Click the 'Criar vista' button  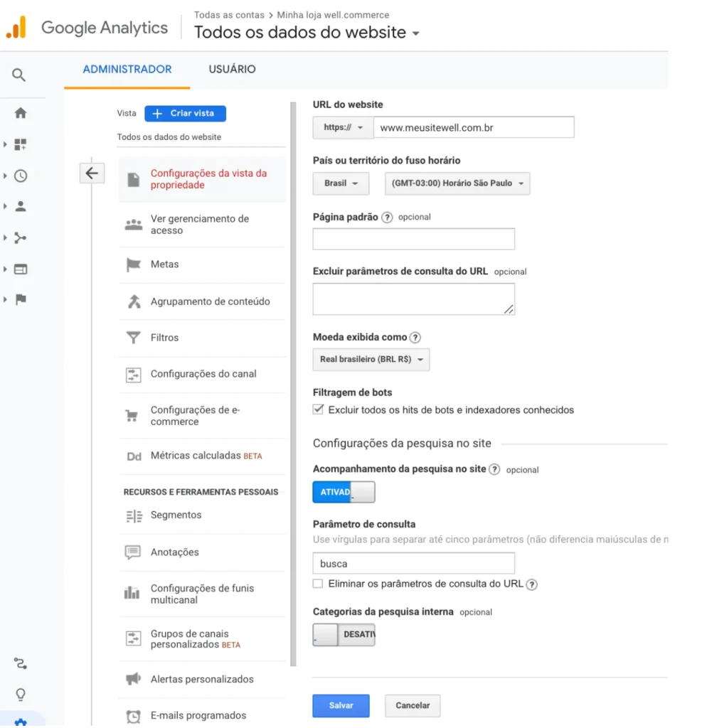(185, 114)
